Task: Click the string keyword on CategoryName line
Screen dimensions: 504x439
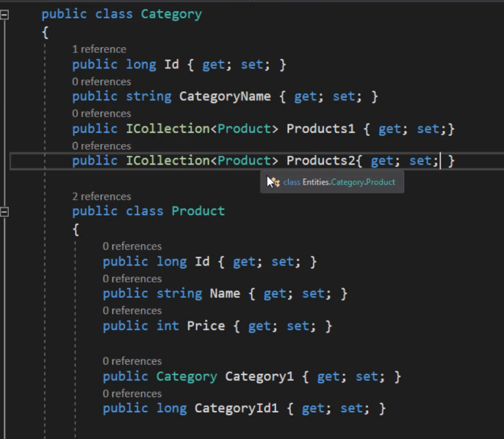Action: click(149, 96)
